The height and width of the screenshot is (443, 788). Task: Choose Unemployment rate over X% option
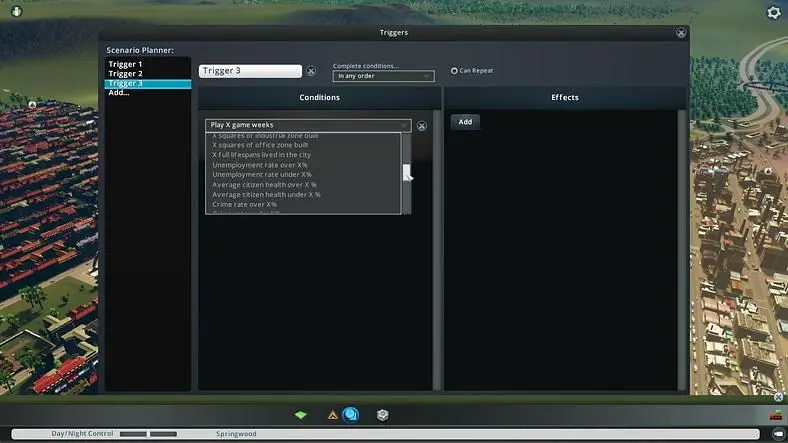click(260, 165)
